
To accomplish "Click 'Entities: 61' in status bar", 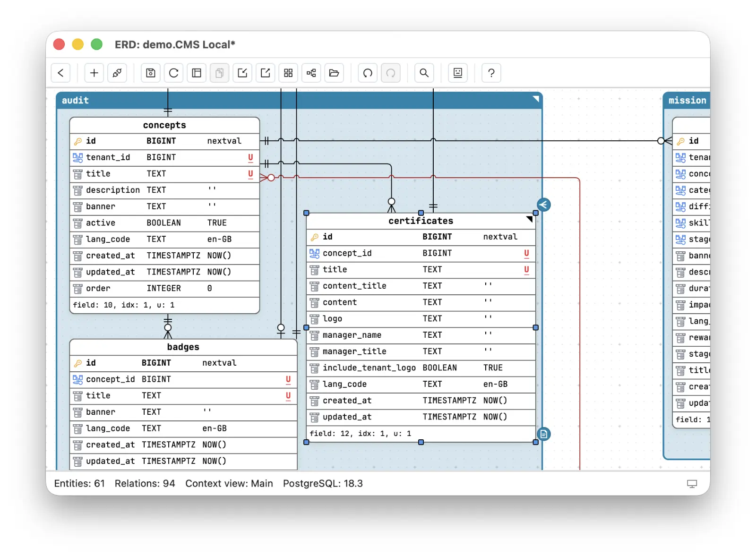I will [x=79, y=484].
